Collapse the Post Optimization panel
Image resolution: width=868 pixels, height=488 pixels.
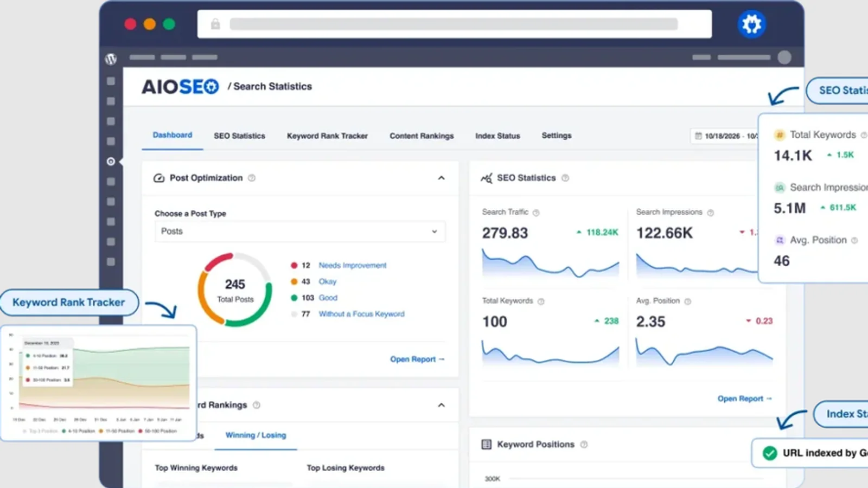442,178
